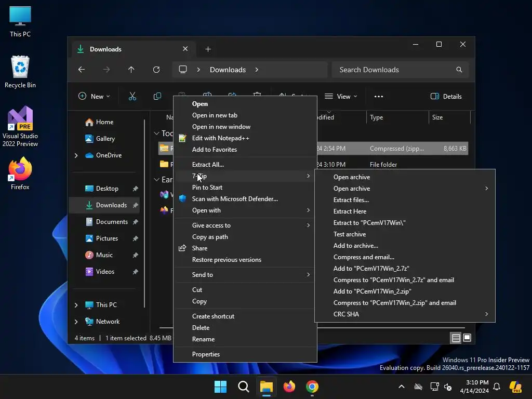Go up one folder with up arrow
Screen dimensions: 532x399
[131, 70]
